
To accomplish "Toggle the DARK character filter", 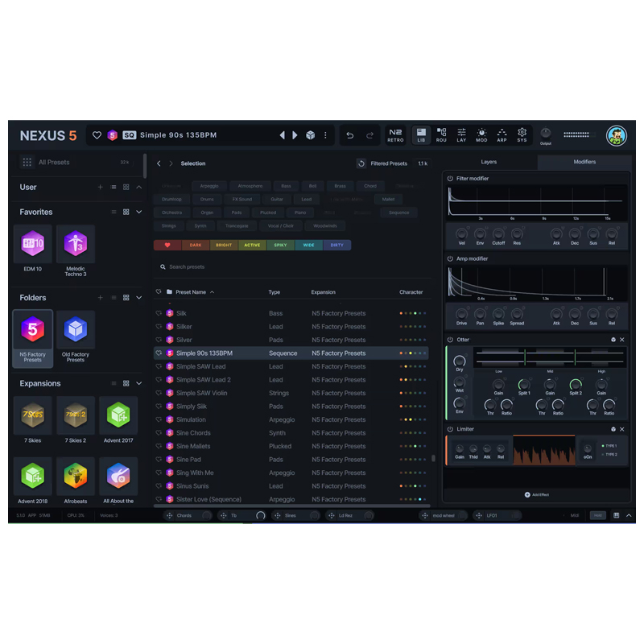I will pos(196,246).
